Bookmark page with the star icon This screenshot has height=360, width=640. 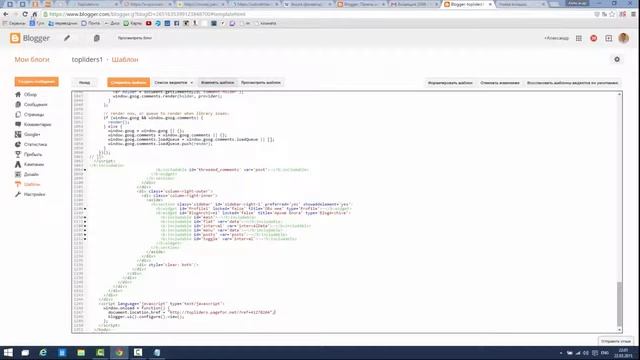coord(612,14)
